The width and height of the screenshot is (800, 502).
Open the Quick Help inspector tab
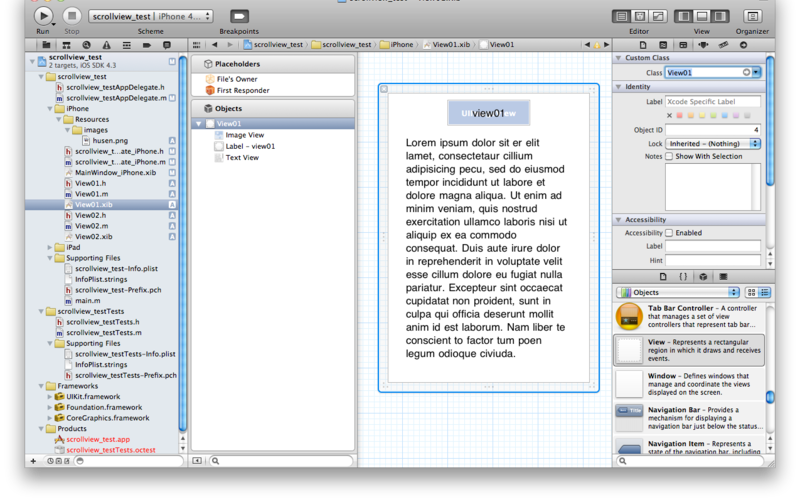pos(663,45)
